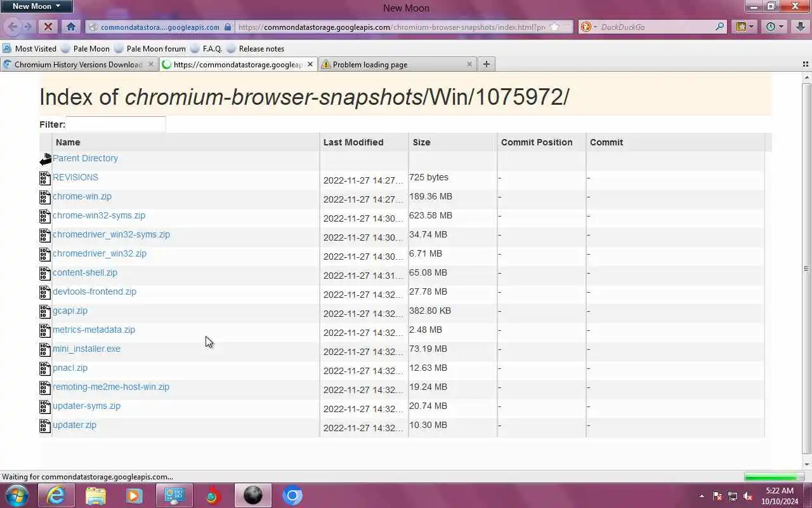Open the Pale Moon bookmark
Screen dimensions: 812x508
tap(85, 48)
